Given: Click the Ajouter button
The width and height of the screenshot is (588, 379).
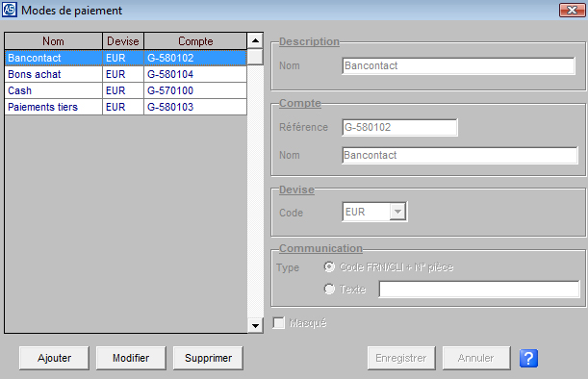Looking at the screenshot, I should (x=54, y=358).
